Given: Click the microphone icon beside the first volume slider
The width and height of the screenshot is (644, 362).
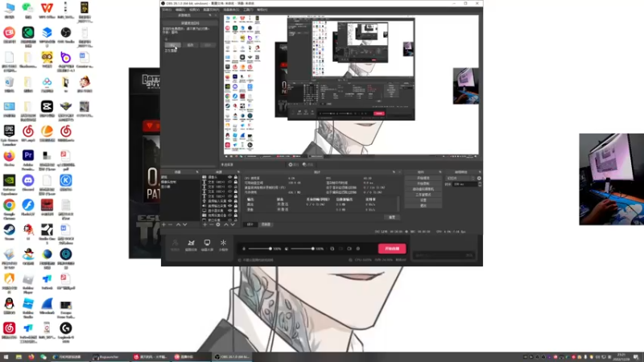Looking at the screenshot, I should (244, 249).
